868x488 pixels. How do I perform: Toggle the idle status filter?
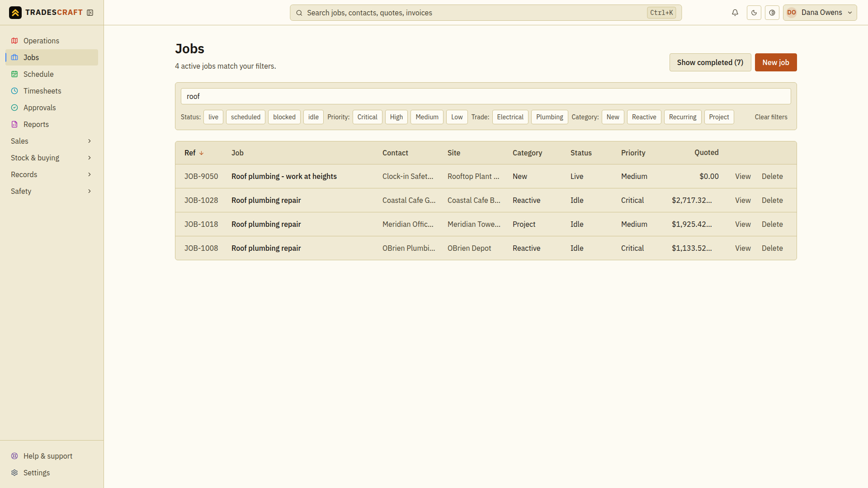coord(313,117)
